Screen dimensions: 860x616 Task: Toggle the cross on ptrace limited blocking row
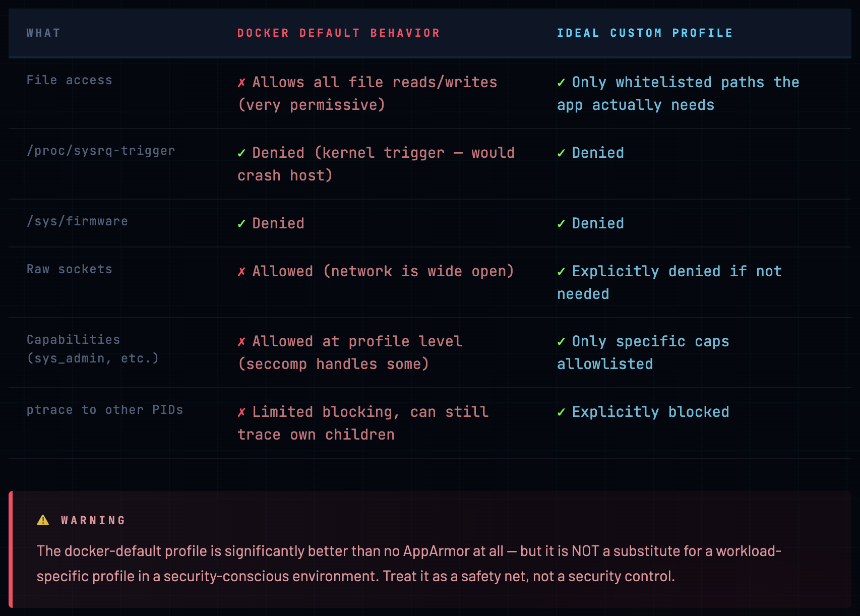click(x=241, y=411)
